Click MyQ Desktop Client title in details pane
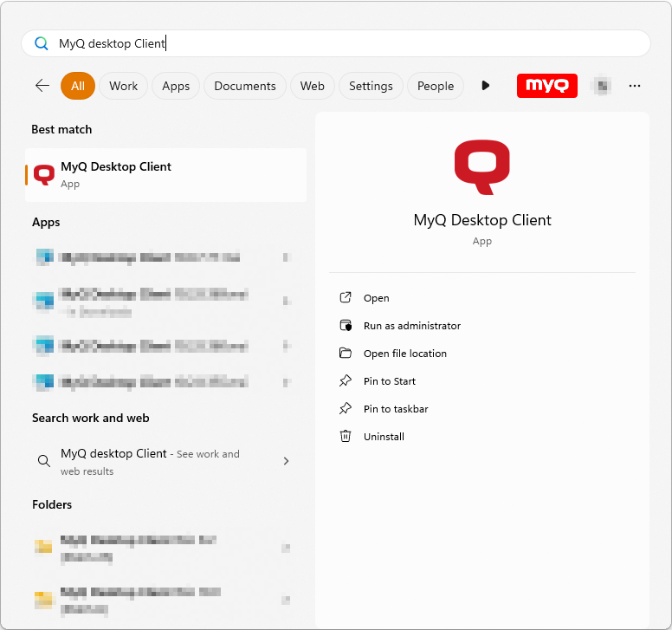 pyautogui.click(x=482, y=220)
